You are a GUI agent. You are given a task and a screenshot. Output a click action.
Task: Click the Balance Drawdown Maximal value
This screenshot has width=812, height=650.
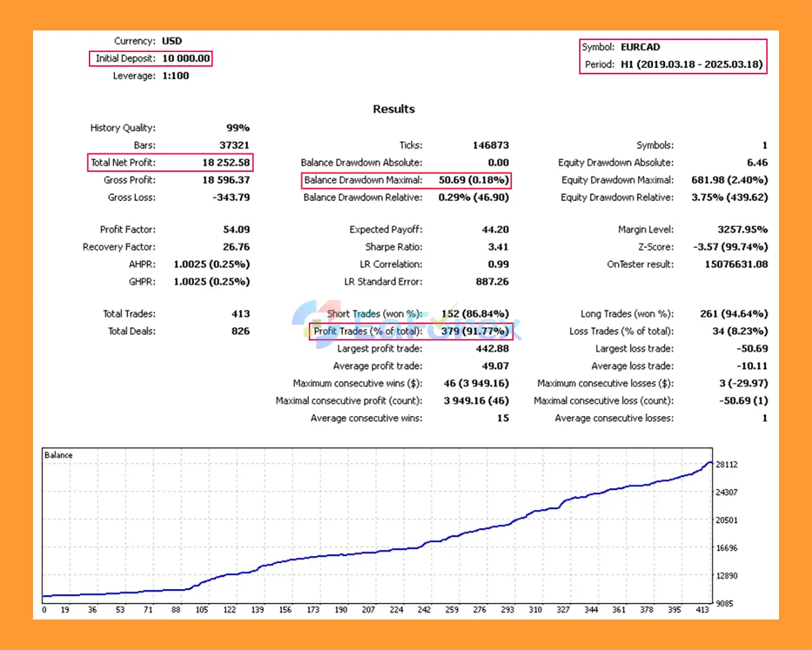pos(473,180)
